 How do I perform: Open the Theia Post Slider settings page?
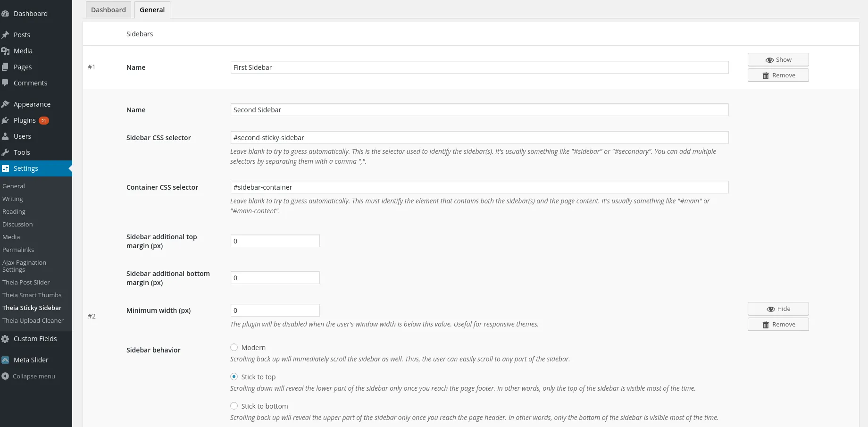[x=26, y=283]
